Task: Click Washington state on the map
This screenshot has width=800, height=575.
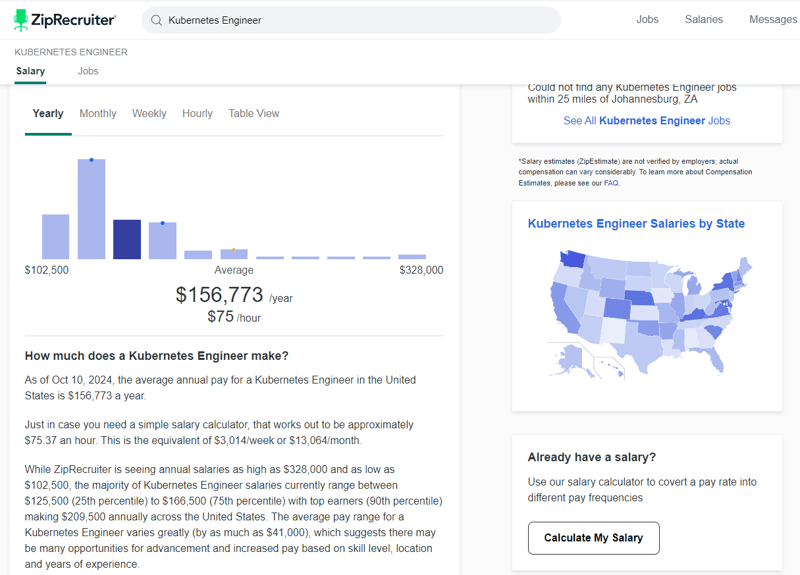Action: pos(572,259)
